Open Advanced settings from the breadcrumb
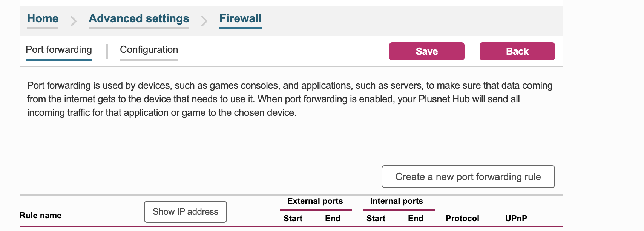 [x=138, y=18]
